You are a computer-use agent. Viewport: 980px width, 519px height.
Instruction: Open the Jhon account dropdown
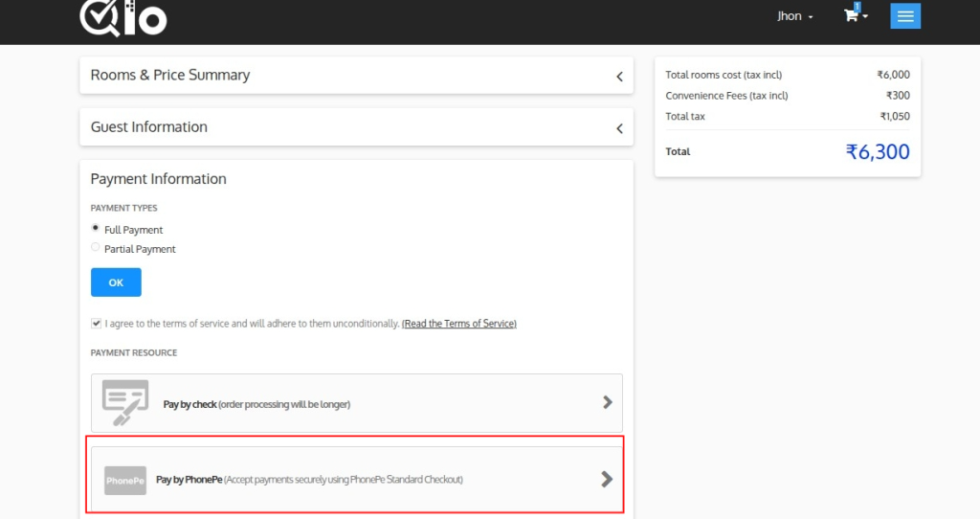click(x=795, y=16)
